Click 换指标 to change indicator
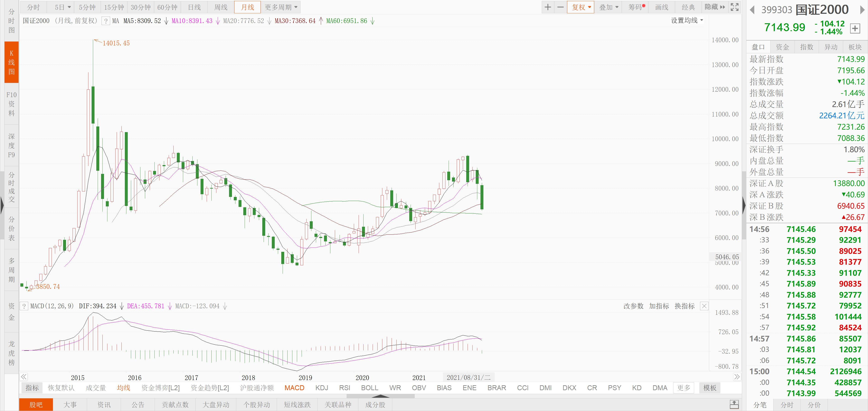The image size is (868, 411). pyautogui.click(x=684, y=306)
